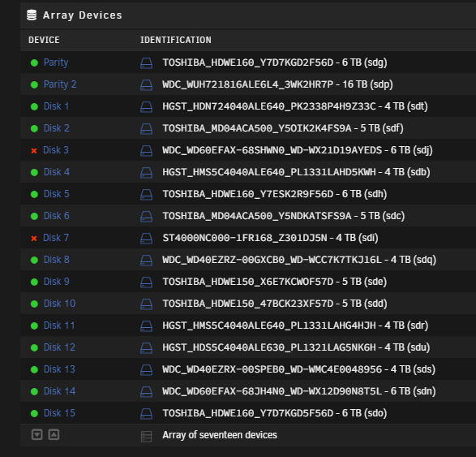Expand view with the up arrow box

[54, 434]
